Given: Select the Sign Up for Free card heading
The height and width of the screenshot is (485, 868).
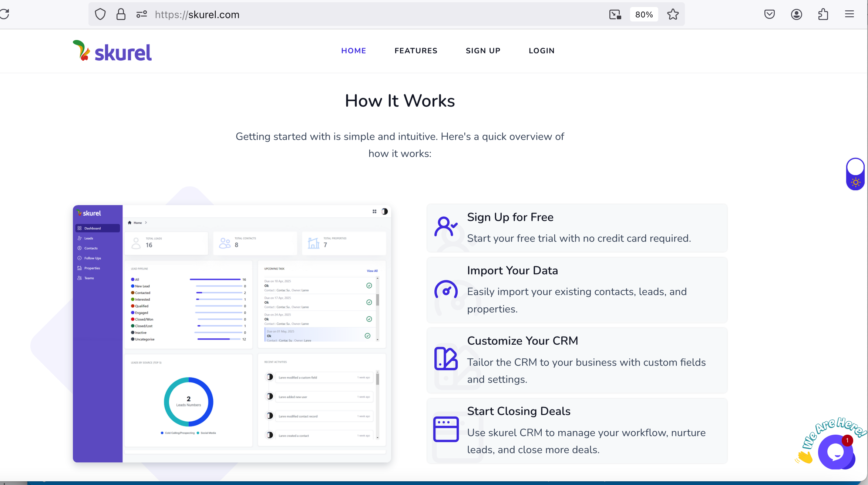Looking at the screenshot, I should tap(510, 217).
